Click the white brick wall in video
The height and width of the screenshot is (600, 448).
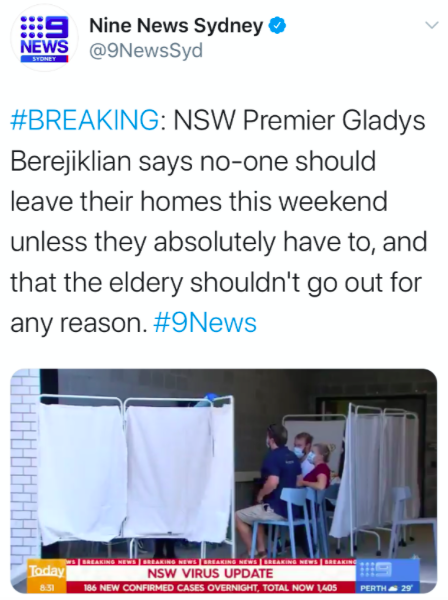click(24, 465)
